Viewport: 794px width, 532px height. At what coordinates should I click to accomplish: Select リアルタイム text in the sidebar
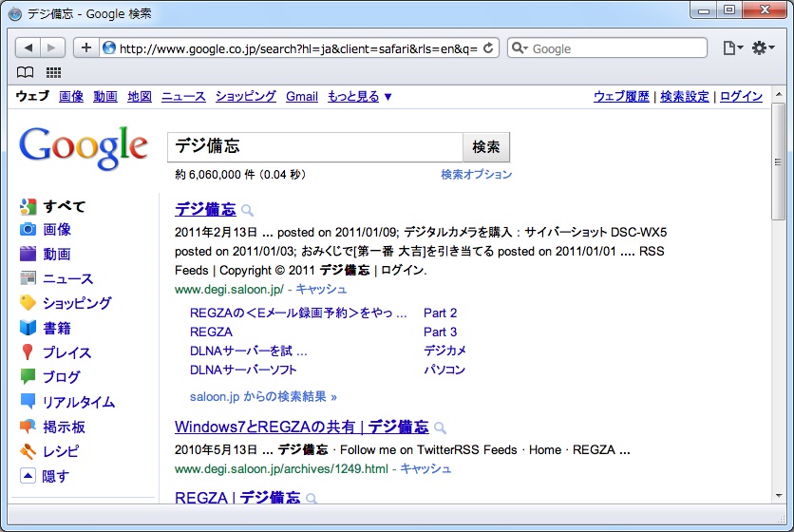[x=79, y=402]
